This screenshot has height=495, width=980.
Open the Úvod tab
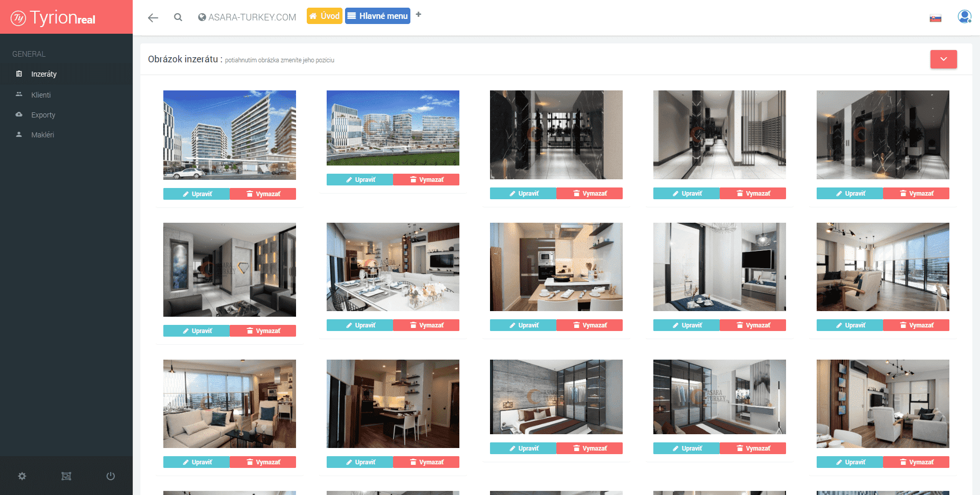click(324, 16)
